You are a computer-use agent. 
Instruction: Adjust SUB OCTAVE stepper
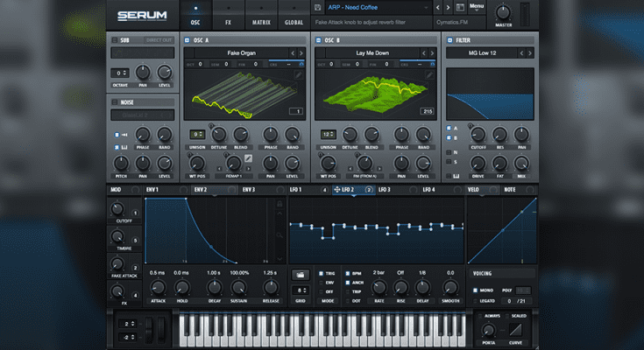(120, 73)
